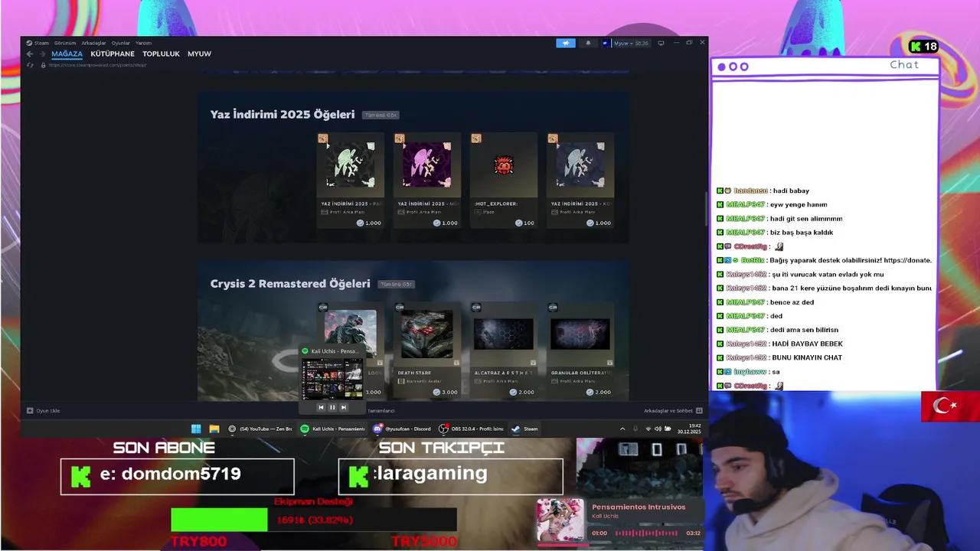Viewport: 980px width, 551px height.
Task: Open the MYUW profile tab
Action: coord(199,54)
